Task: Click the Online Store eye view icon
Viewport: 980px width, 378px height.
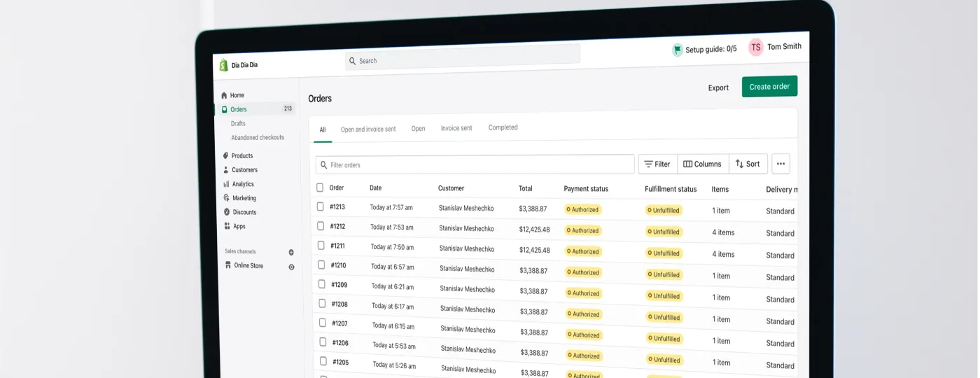Action: (x=291, y=267)
